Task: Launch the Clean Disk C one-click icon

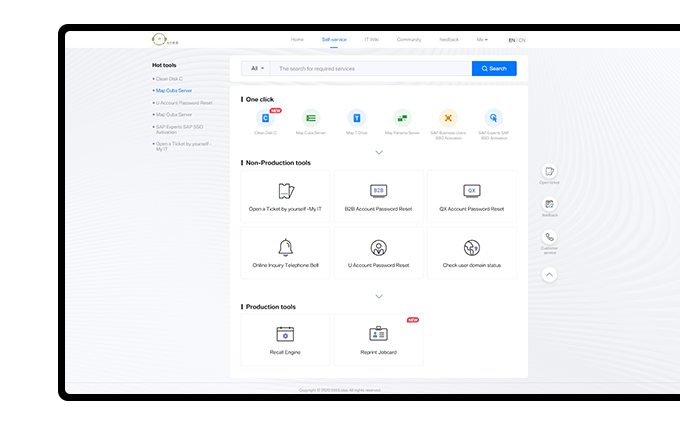Action: pos(265,118)
